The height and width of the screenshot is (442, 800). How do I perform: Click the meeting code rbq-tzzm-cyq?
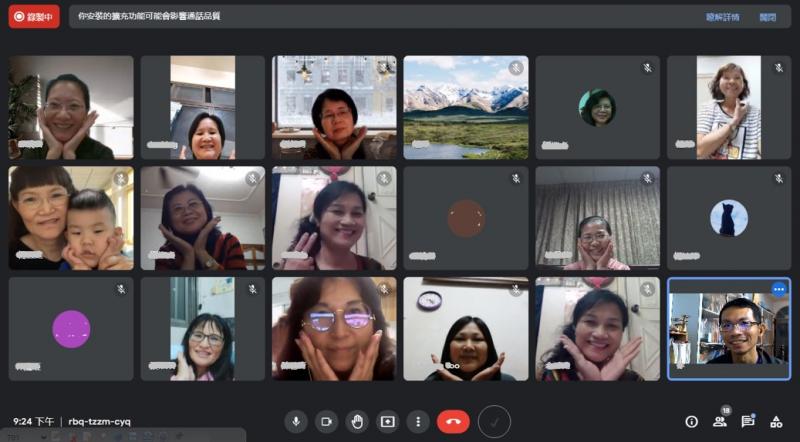click(99, 422)
